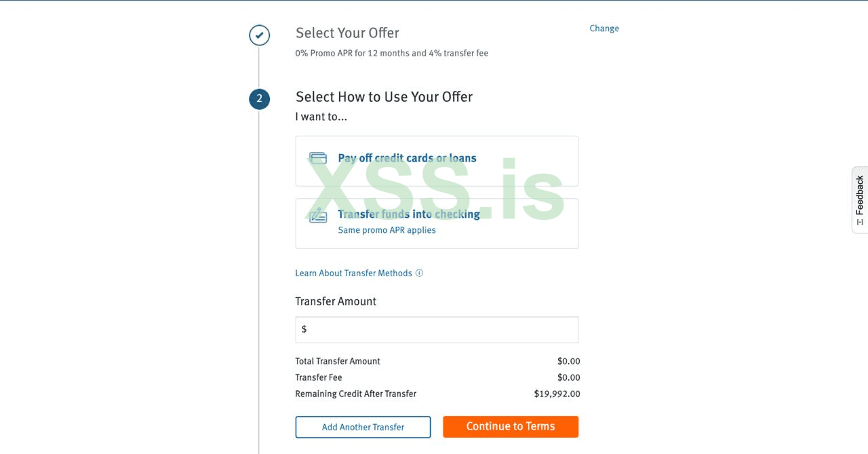The height and width of the screenshot is (454, 868).
Task: Open the info icon beside Transfer Methods
Action: [419, 273]
